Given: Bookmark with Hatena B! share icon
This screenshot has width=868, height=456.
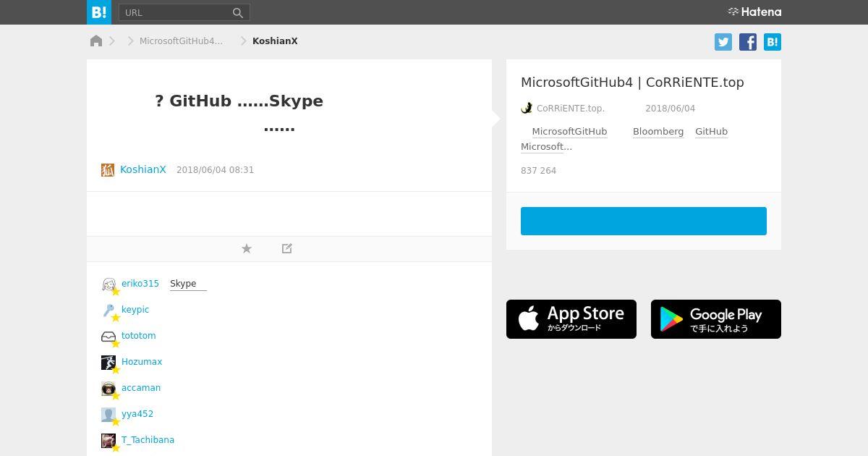Looking at the screenshot, I should (773, 42).
